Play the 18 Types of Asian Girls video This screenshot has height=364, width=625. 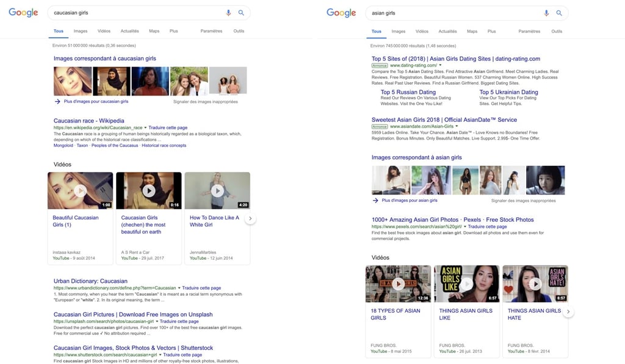tap(398, 284)
